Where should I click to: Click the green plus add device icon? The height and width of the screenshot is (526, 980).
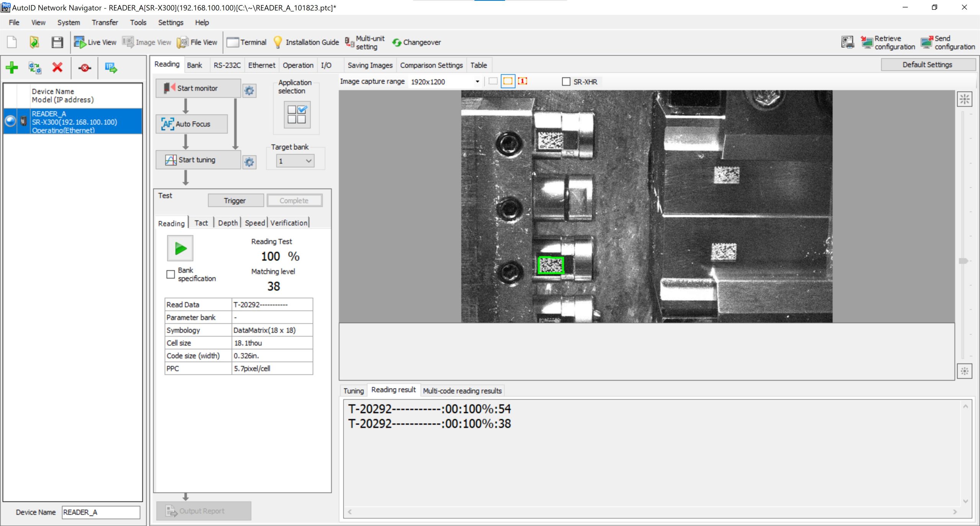(x=12, y=68)
